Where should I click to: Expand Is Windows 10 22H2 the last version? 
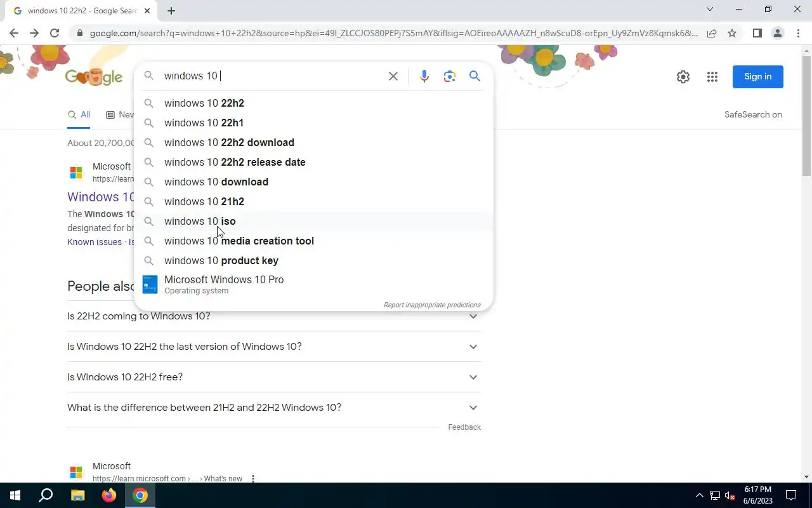tap(274, 347)
